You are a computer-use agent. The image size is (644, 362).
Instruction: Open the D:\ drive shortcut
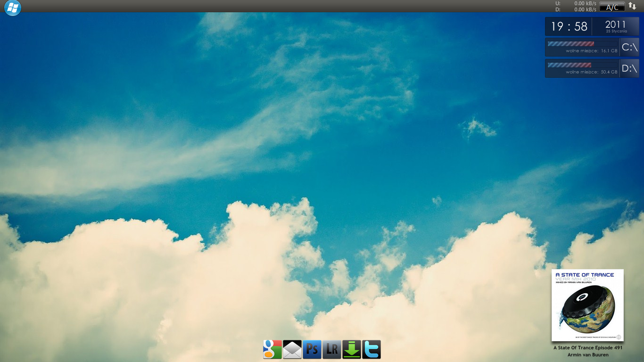pyautogui.click(x=629, y=68)
